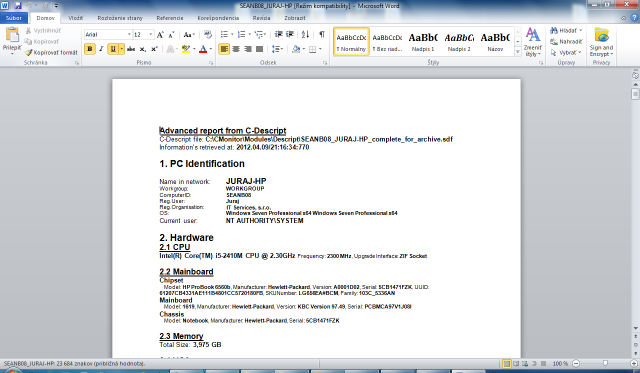Open Change Case Aa dropdown
Image resolution: width=640 pixels, height=373 pixels.
(x=189, y=35)
